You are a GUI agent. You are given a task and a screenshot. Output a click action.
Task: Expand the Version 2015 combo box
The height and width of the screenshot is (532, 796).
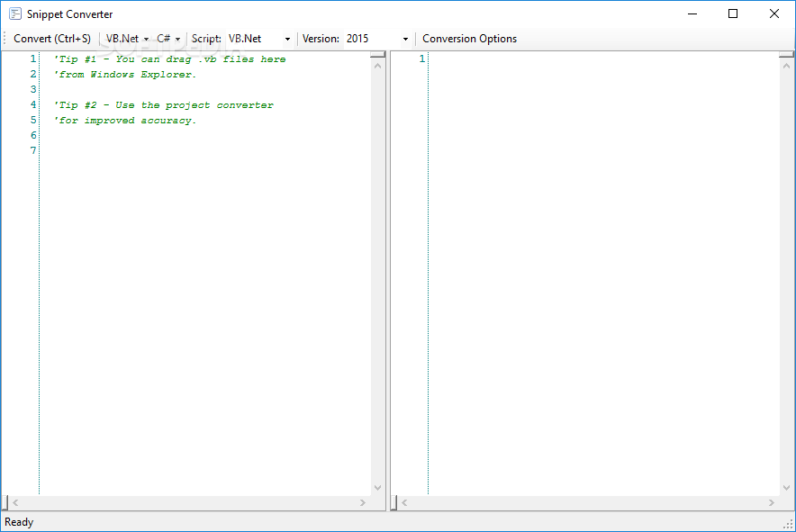coord(405,39)
